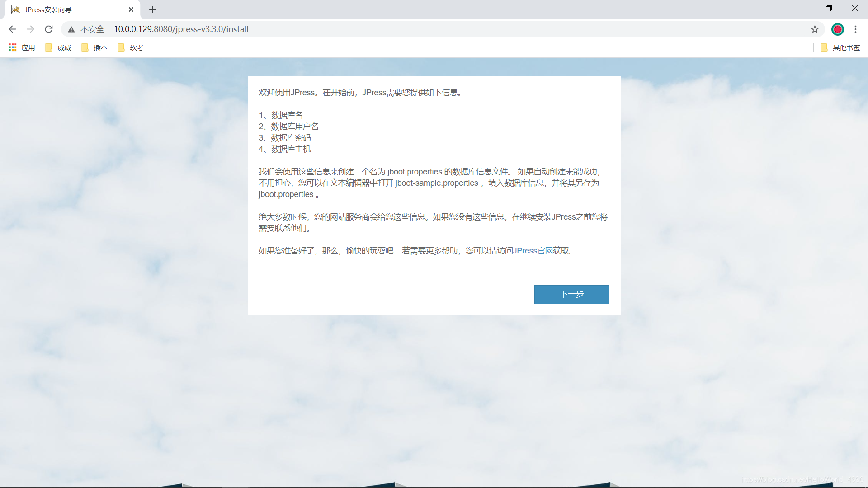
Task: Click the JPress favicon on the tab
Action: (15, 9)
